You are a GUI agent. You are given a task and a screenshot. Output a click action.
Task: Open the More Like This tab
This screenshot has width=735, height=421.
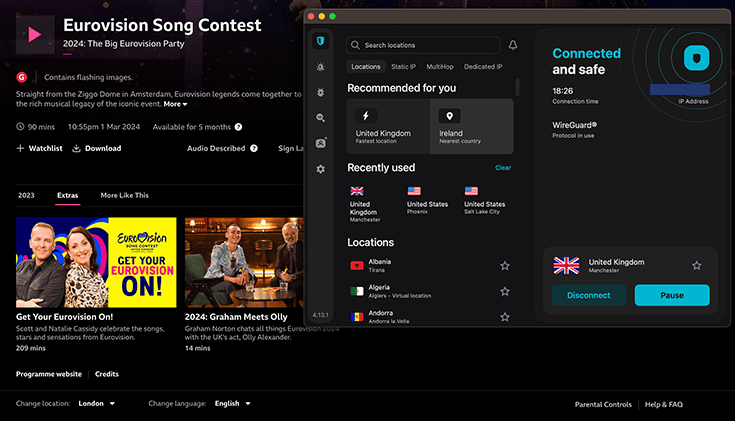click(124, 195)
